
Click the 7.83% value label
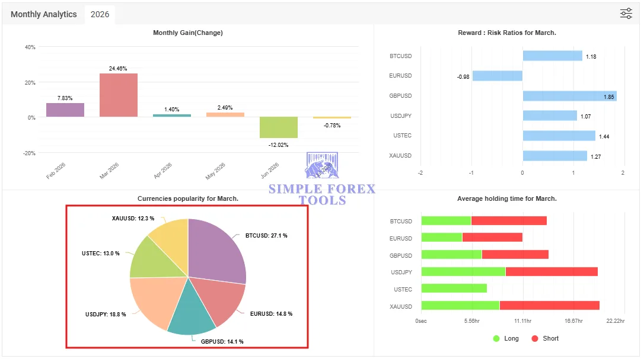65,98
